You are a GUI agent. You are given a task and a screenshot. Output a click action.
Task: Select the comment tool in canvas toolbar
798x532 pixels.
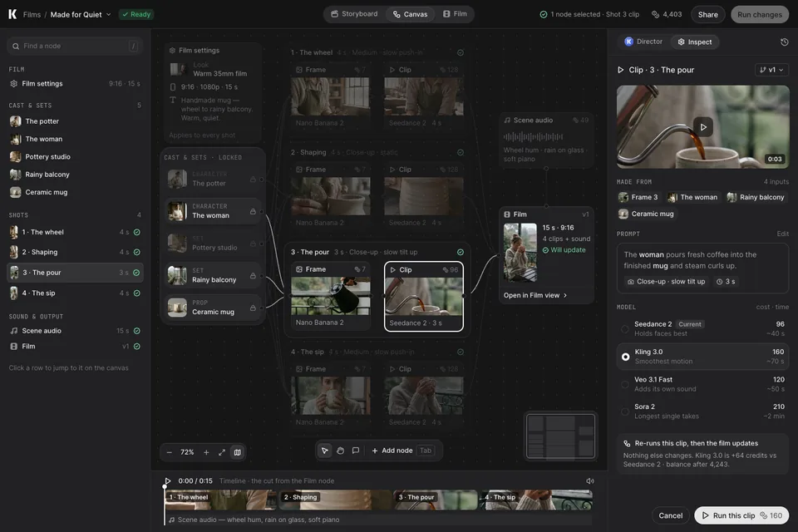click(356, 451)
